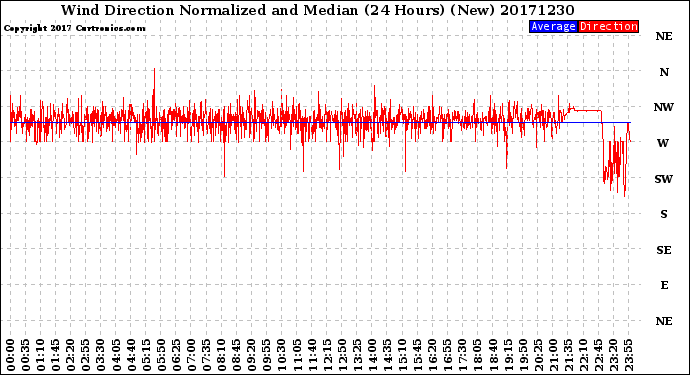Click the S direction axis label
The image size is (690, 375).
[664, 214]
